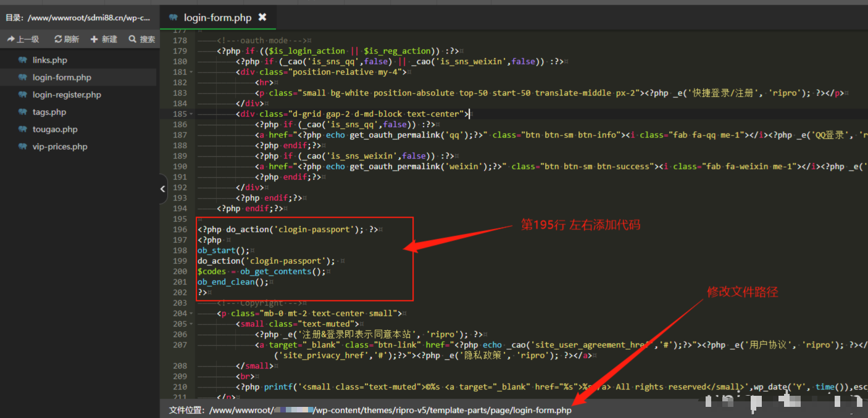Click the file icon beside vip-prices.php
This screenshot has height=418, width=868.
[23, 147]
